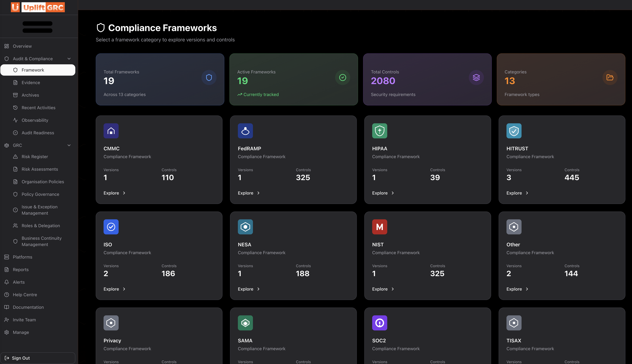Click the Recent Activities history icon
The width and height of the screenshot is (632, 364).
(x=15, y=107)
